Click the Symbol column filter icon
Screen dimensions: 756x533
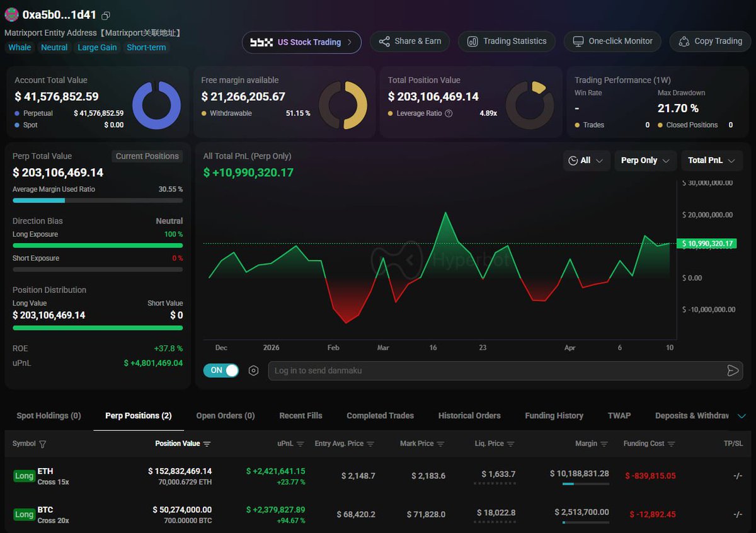point(43,444)
